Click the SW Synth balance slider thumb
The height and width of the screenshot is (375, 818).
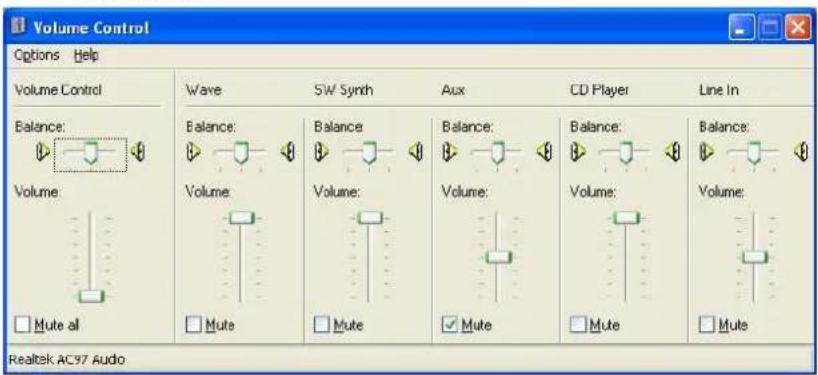click(x=369, y=152)
